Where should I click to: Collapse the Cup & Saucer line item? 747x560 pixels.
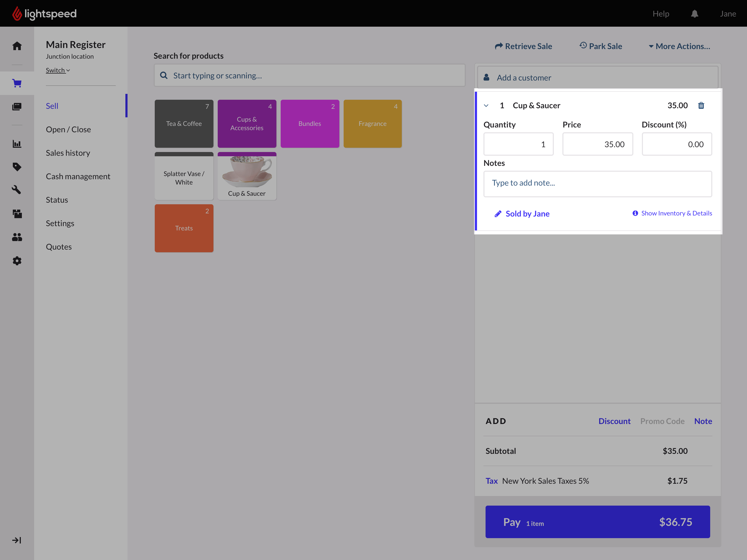(486, 106)
